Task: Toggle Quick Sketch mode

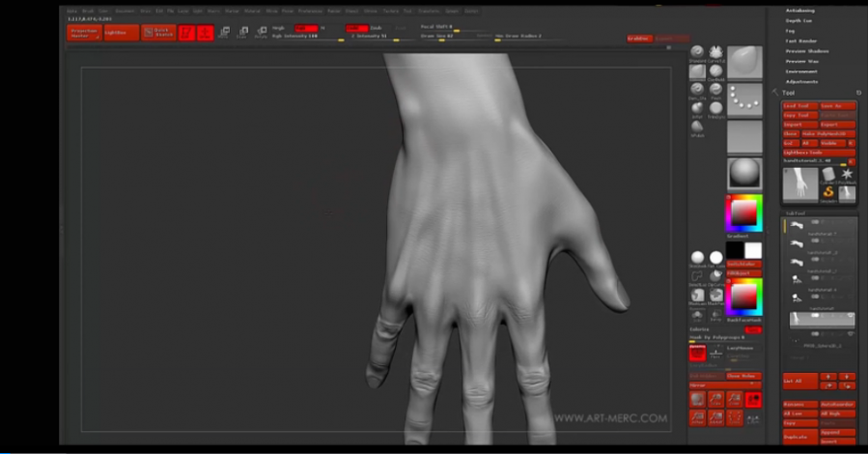Action: (x=158, y=32)
